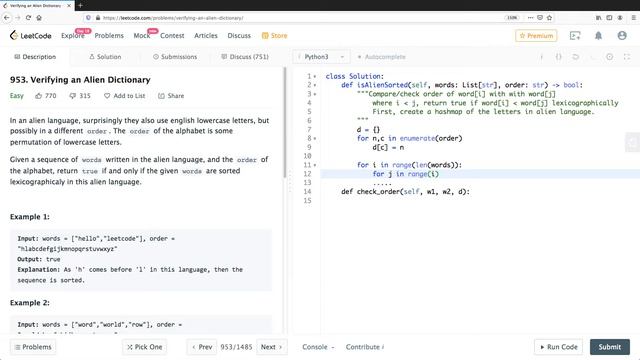Click the description pane scrollbar
The image size is (640, 360).
284,122
